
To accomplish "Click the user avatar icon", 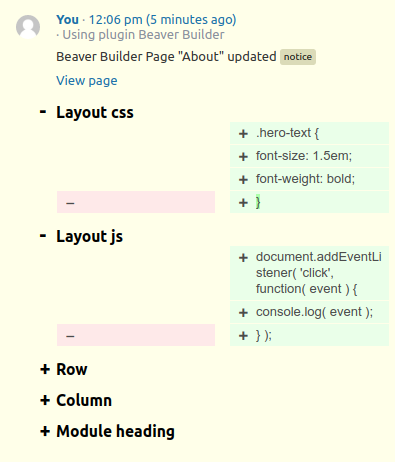I will 28,27.
